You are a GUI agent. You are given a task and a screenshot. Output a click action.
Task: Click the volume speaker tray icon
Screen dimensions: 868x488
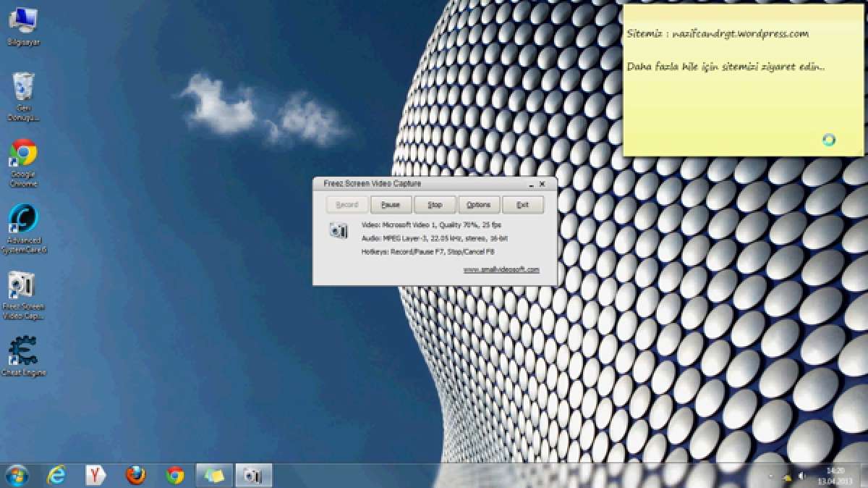(x=801, y=476)
